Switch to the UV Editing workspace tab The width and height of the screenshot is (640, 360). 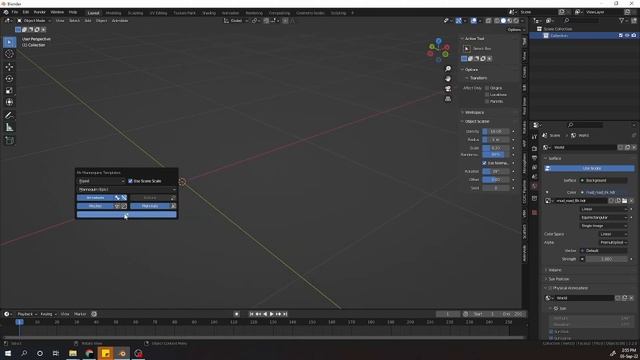pos(158,13)
